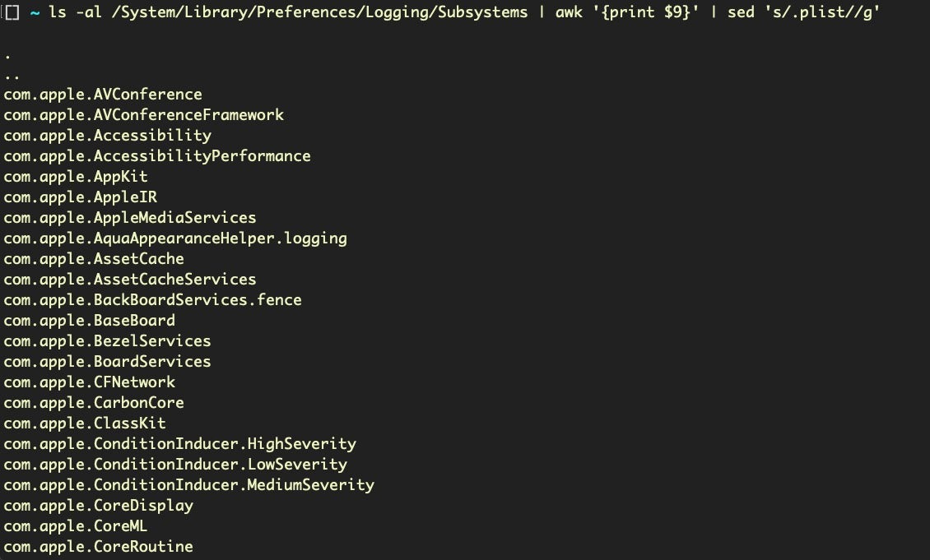Click the com.apple.ConditionInducer.MediumSeverity line
The width and height of the screenshot is (930, 560).
pyautogui.click(x=189, y=485)
